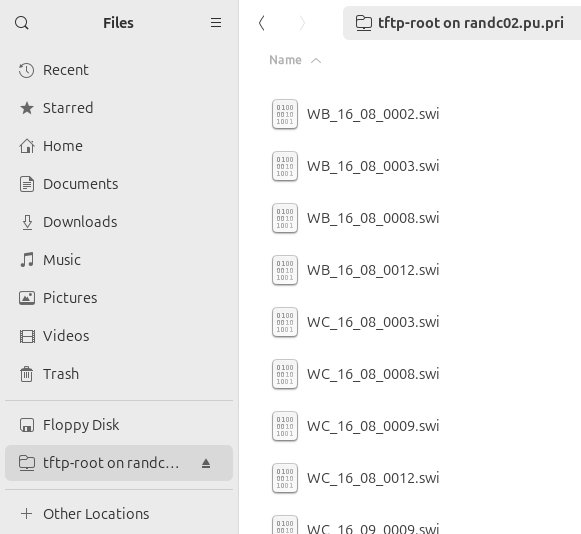Image resolution: width=581 pixels, height=534 pixels.
Task: Open the Pictures folder in the sidebar
Action: coord(119,298)
